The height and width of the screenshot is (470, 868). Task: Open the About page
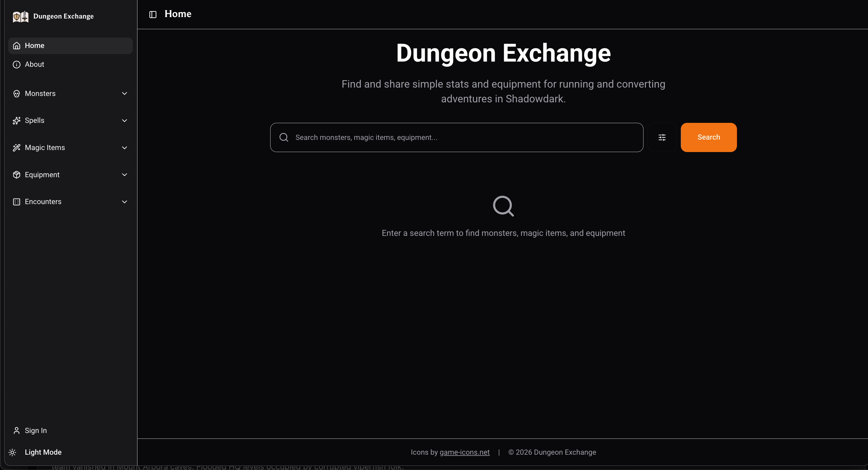point(34,64)
